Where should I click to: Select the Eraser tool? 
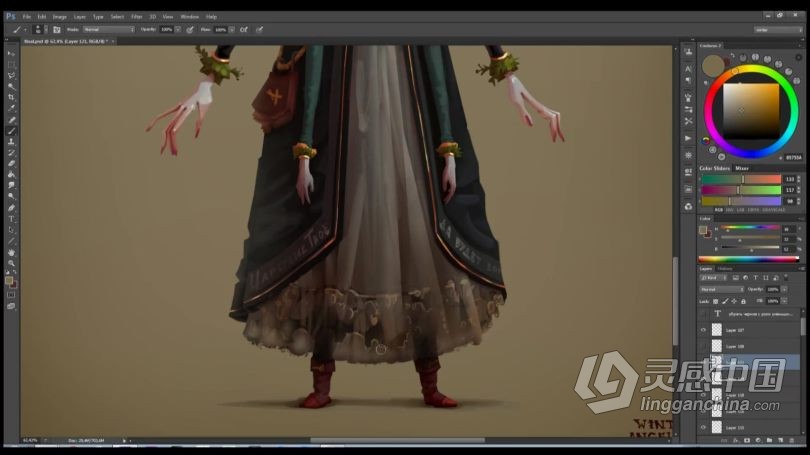coord(11,164)
